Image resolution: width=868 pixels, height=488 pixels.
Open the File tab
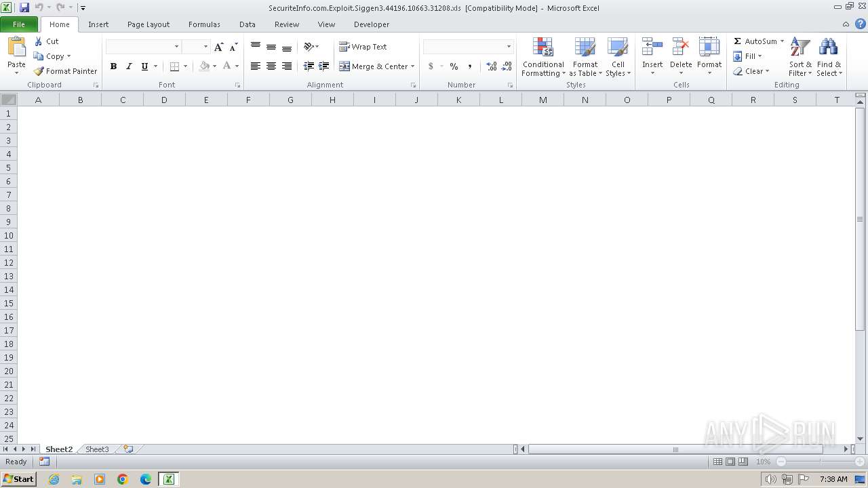pos(19,24)
